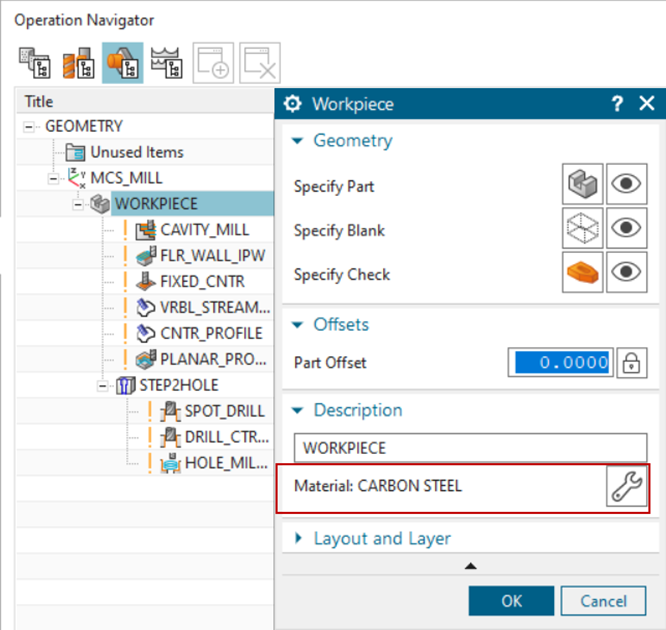Click the Program Order View icon
Viewport: 666px width, 630px height.
[x=34, y=62]
